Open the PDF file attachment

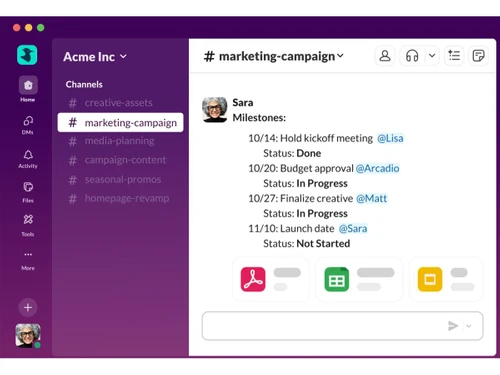tap(271, 279)
